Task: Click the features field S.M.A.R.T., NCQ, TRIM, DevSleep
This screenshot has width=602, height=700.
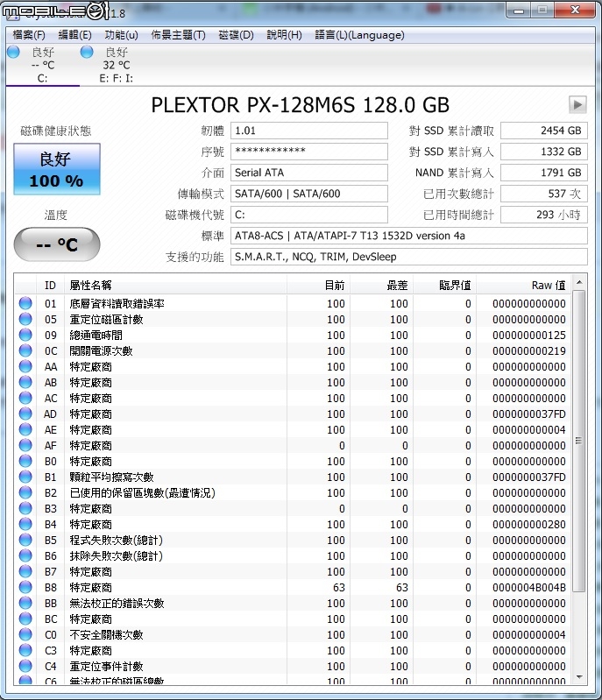Action: pos(408,257)
